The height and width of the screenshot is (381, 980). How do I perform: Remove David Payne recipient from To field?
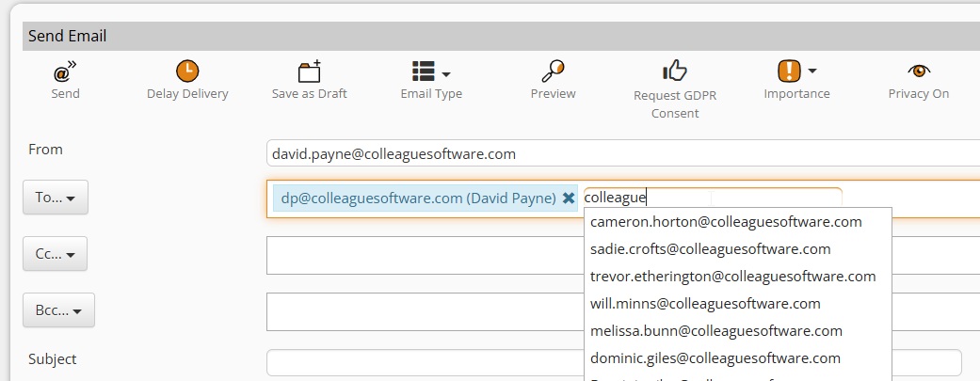pos(569,198)
